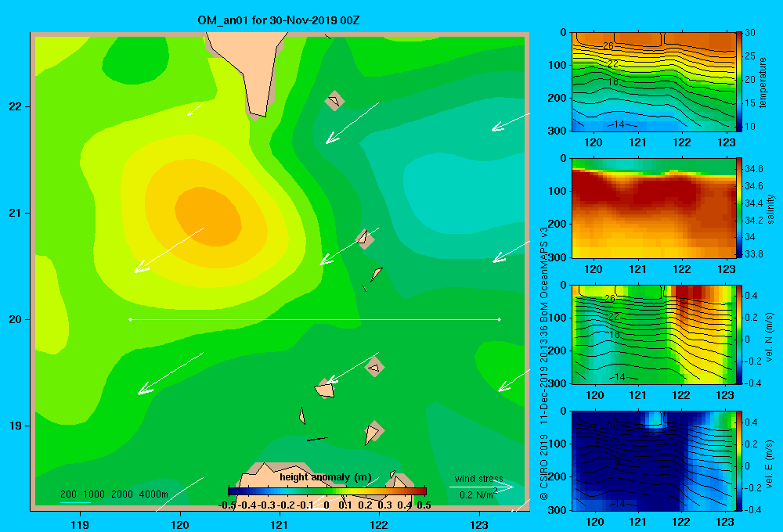
Task: Click the 'vel. E (m/s)' axis label
Action: 770,464
